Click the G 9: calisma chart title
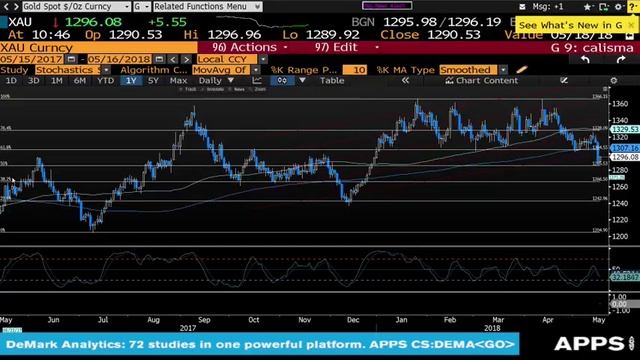 (x=592, y=48)
